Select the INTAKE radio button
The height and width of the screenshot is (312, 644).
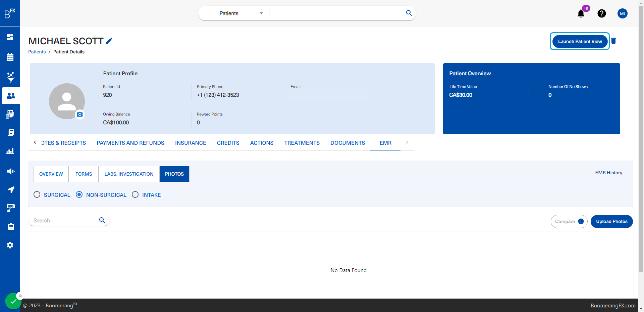135,194
